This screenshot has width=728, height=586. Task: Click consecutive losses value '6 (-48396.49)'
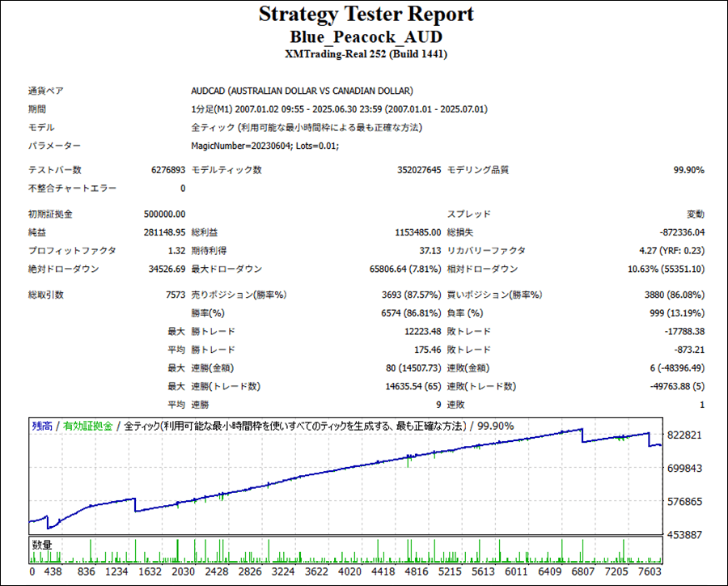pyautogui.click(x=677, y=368)
